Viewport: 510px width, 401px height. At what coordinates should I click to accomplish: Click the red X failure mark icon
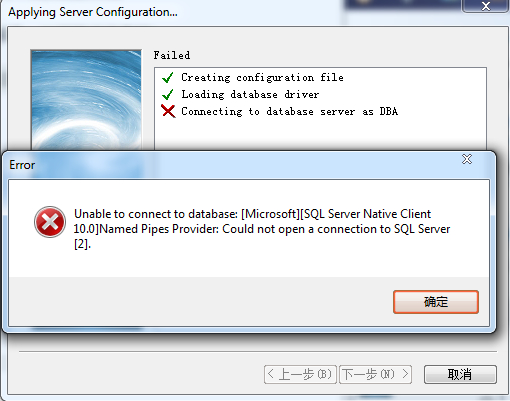[x=168, y=111]
